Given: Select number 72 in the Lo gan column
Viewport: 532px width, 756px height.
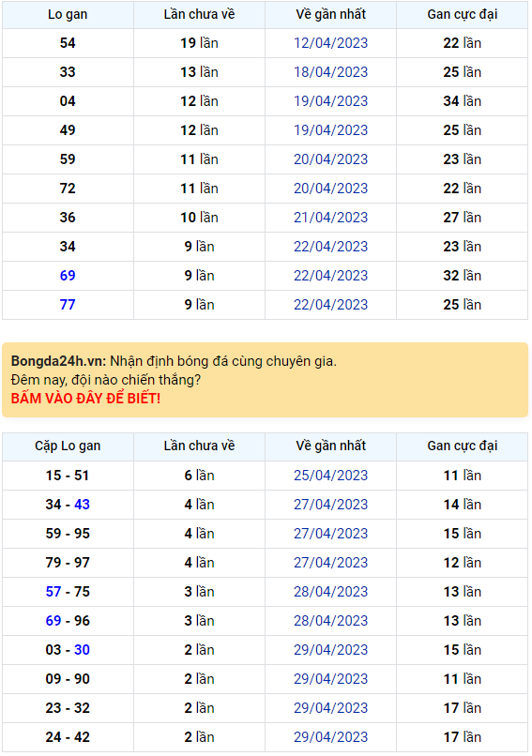Looking at the screenshot, I should (68, 188).
